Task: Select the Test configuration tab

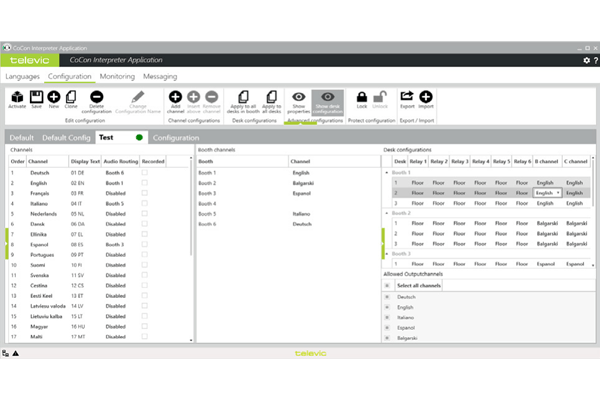Action: point(122,137)
